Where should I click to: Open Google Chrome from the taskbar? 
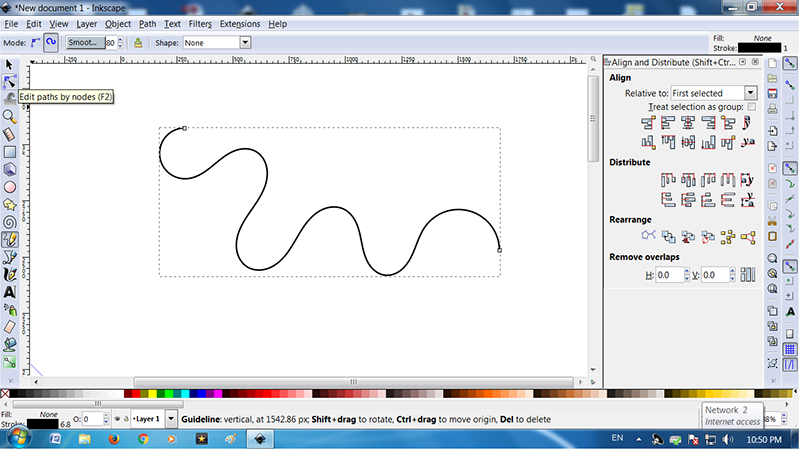[143, 439]
